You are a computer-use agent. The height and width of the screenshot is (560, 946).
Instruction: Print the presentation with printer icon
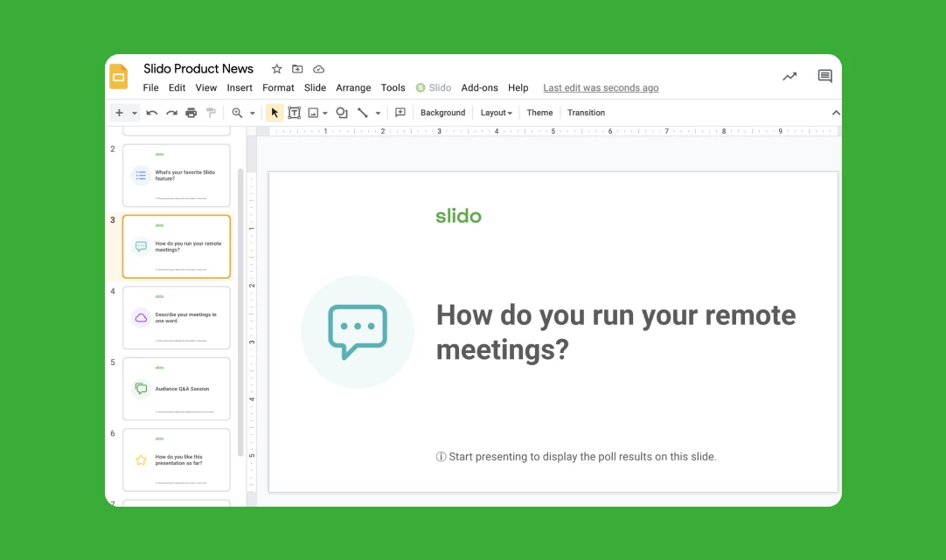[x=191, y=113]
